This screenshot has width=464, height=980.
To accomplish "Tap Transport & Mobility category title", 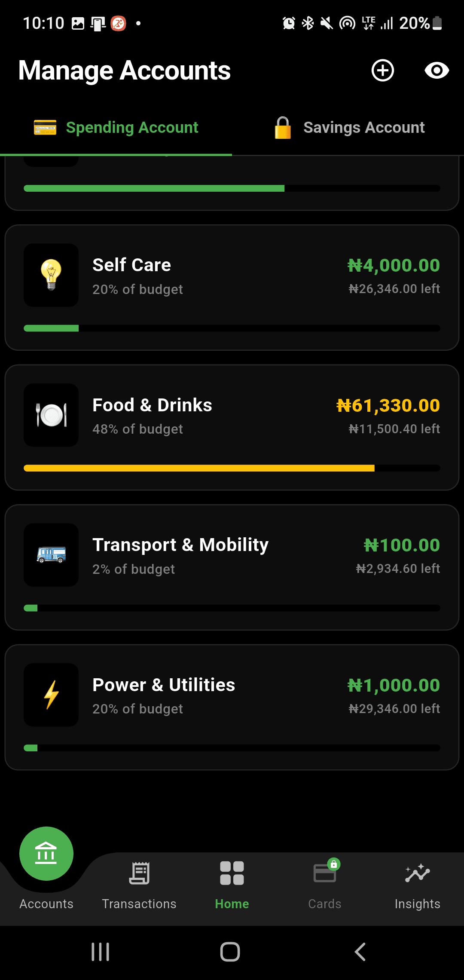I will point(180,545).
